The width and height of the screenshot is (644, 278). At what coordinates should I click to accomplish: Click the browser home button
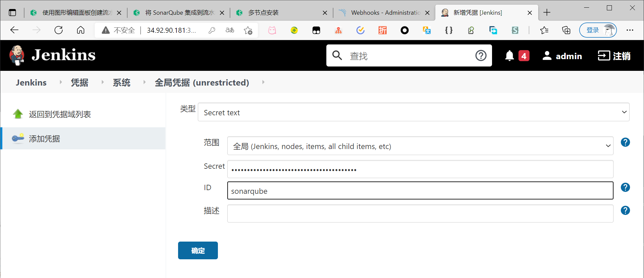[x=81, y=30]
